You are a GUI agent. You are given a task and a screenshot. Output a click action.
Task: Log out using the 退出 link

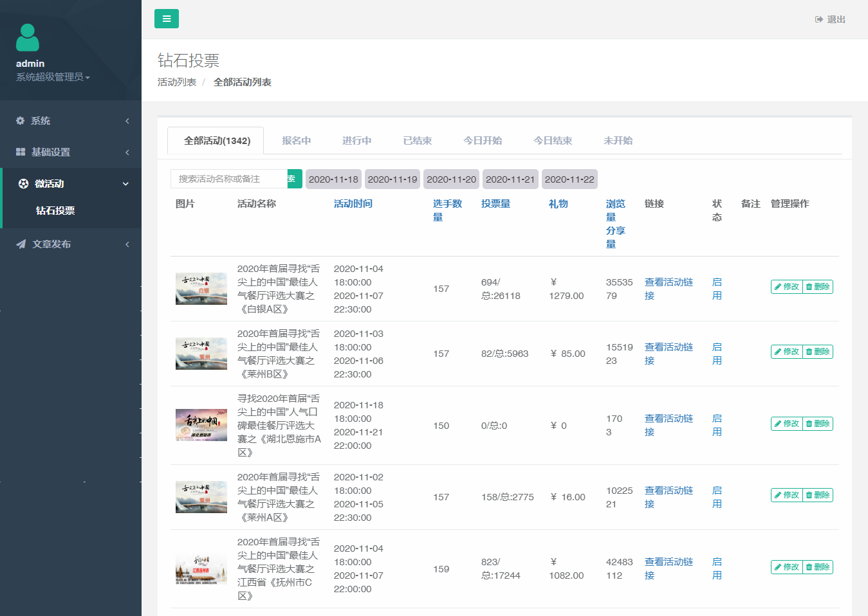830,19
